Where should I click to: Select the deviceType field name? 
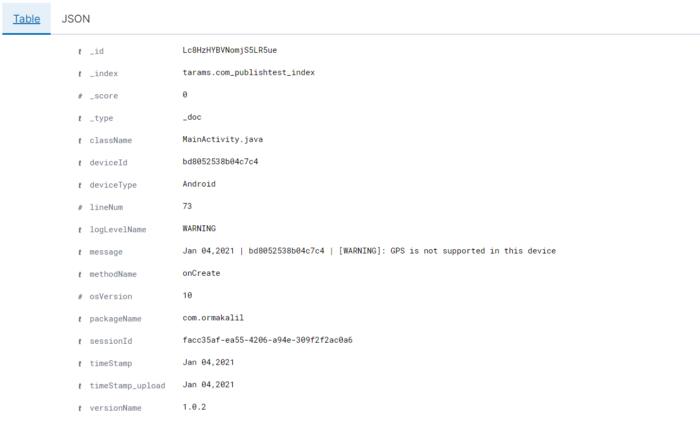[113, 185]
